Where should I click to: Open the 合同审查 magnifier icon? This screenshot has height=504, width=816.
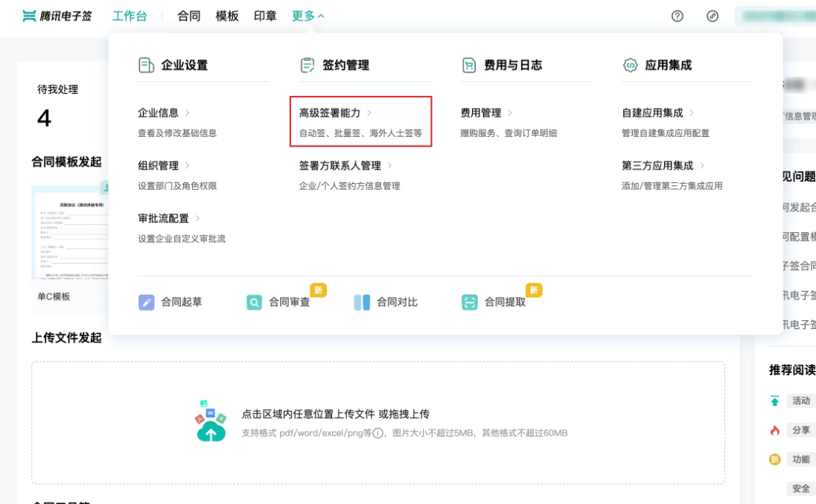pyautogui.click(x=254, y=302)
